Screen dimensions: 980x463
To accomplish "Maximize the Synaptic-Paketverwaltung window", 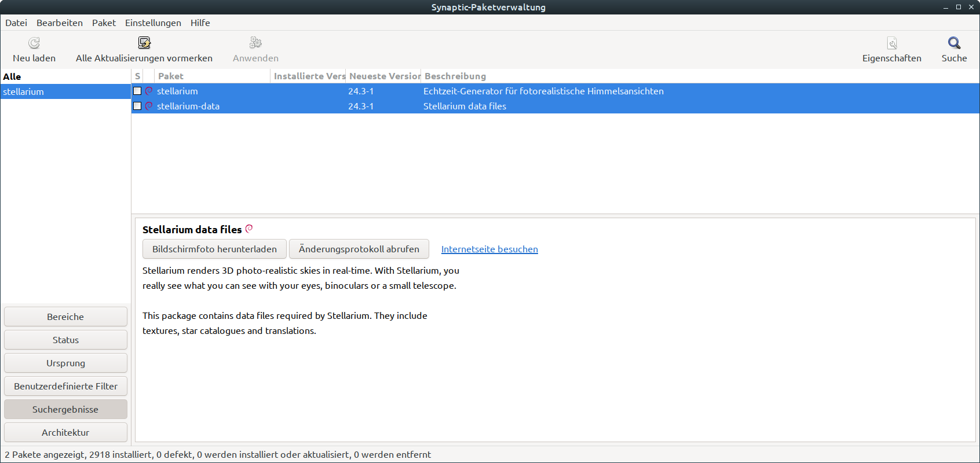I will pyautogui.click(x=959, y=7).
